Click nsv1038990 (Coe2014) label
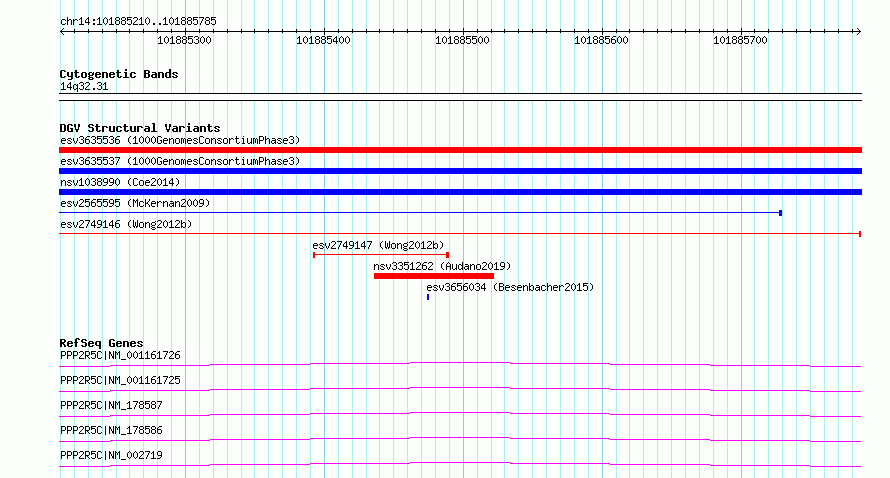This screenshot has width=890, height=478. (x=120, y=182)
